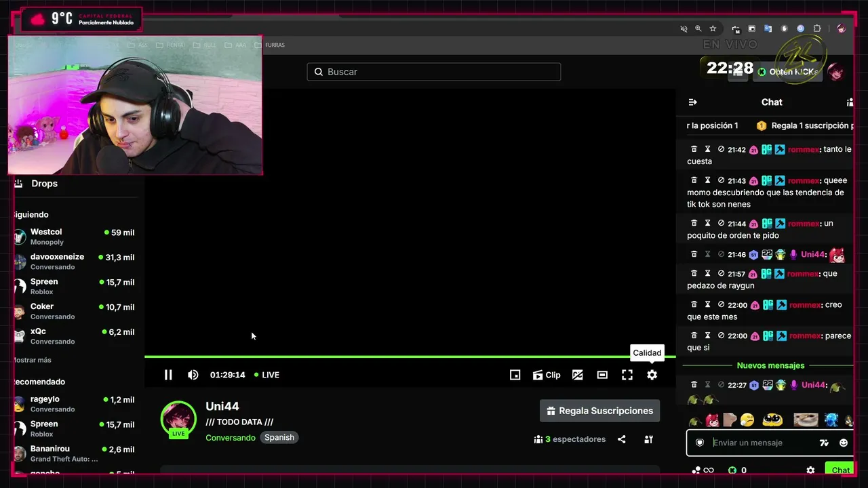This screenshot has height=488, width=868.
Task: Open rommex's profile from 21:42 message
Action: coord(804,149)
